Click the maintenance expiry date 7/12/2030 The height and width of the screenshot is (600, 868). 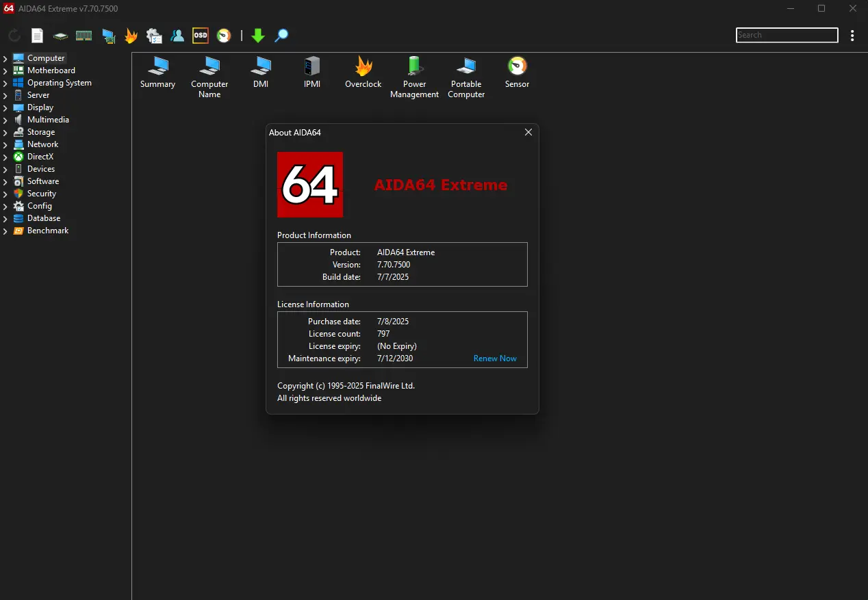point(395,358)
